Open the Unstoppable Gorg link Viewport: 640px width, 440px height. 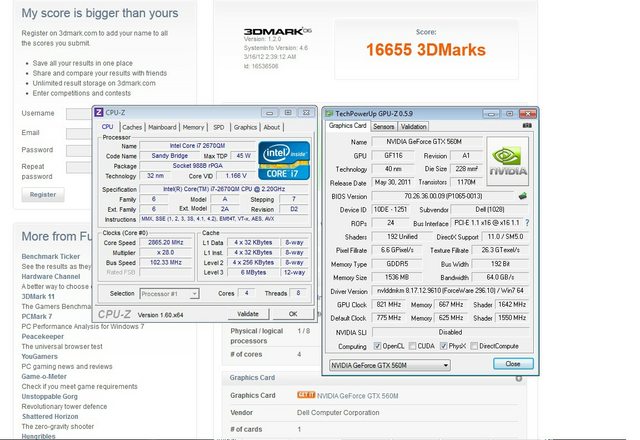point(49,396)
